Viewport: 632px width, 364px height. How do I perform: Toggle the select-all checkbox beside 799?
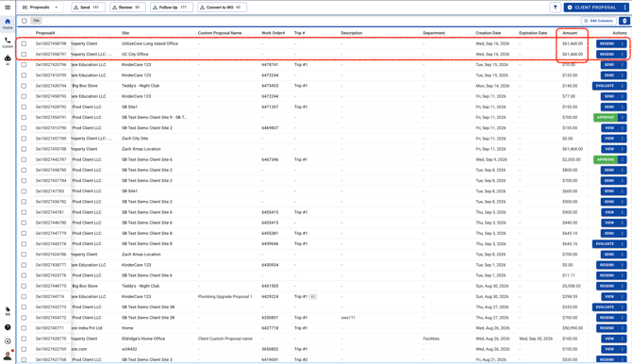[25, 21]
